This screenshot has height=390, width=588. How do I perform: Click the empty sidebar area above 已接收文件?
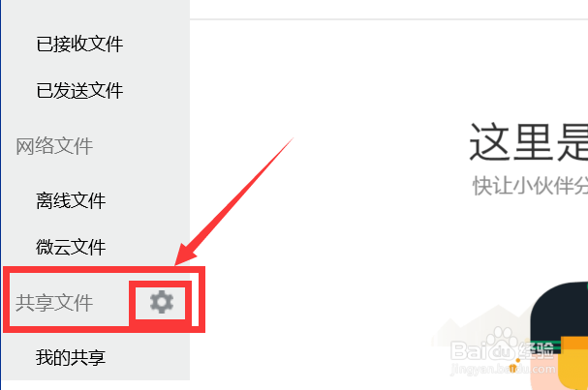pos(95,14)
